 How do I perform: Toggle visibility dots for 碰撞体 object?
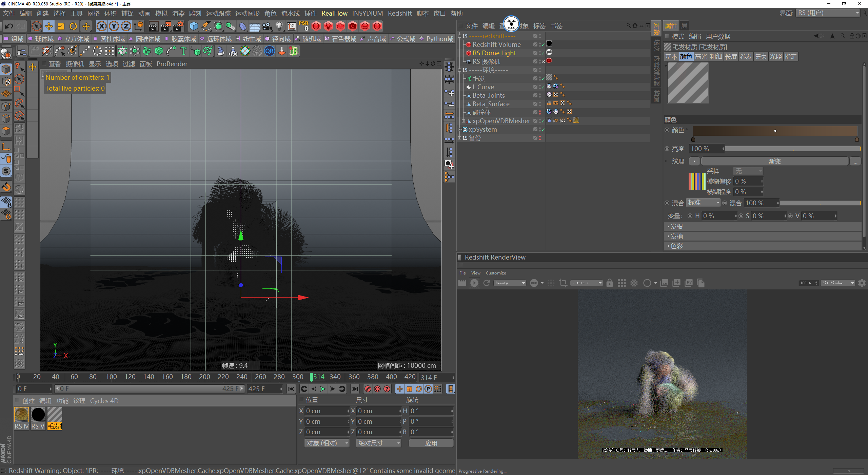tap(540, 112)
